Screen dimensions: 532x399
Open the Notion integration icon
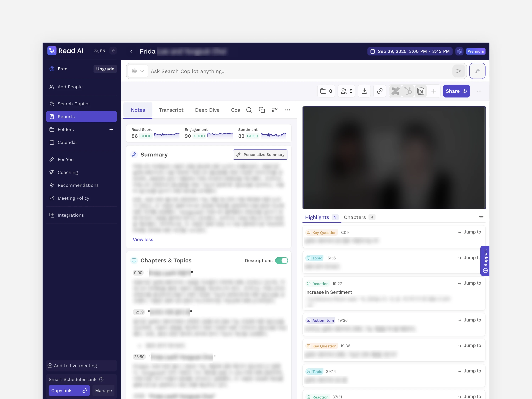[421, 91]
